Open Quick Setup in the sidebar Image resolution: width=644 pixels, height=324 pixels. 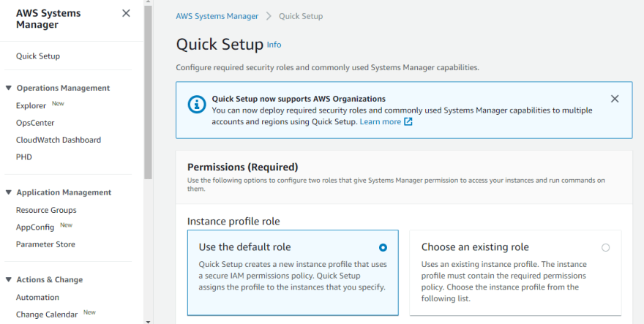pyautogui.click(x=38, y=56)
